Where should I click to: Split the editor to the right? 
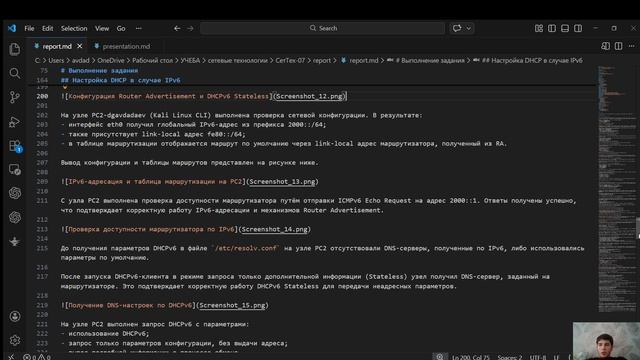click(619, 46)
